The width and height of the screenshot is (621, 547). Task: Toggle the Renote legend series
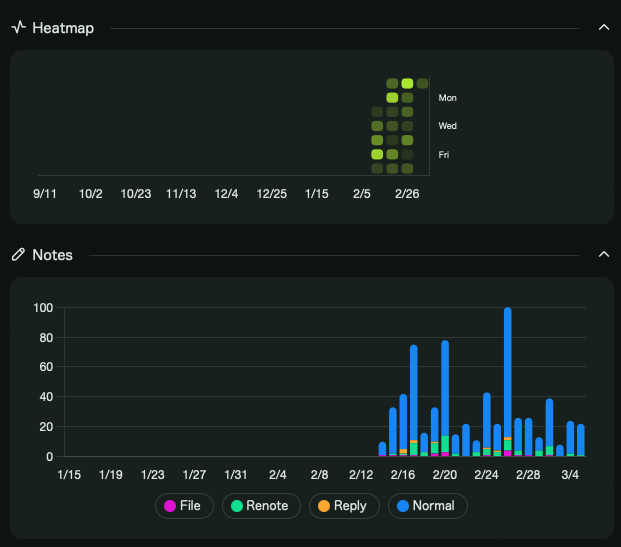[261, 506]
